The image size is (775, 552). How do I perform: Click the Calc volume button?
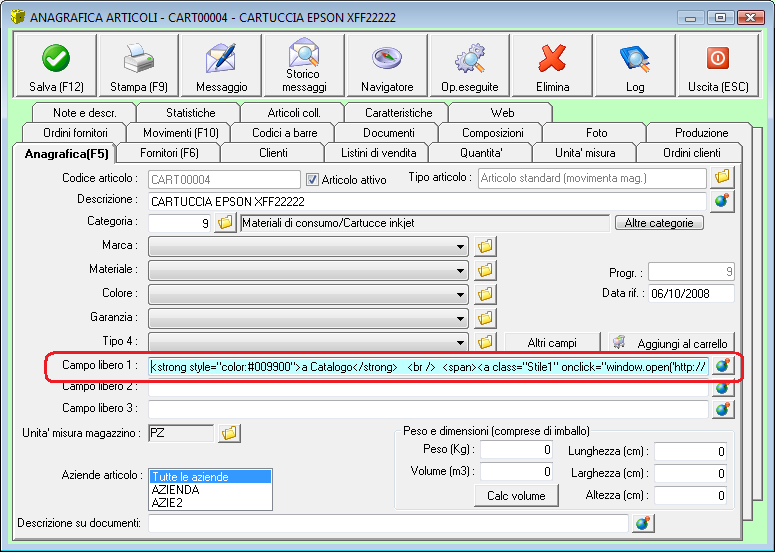click(516, 496)
